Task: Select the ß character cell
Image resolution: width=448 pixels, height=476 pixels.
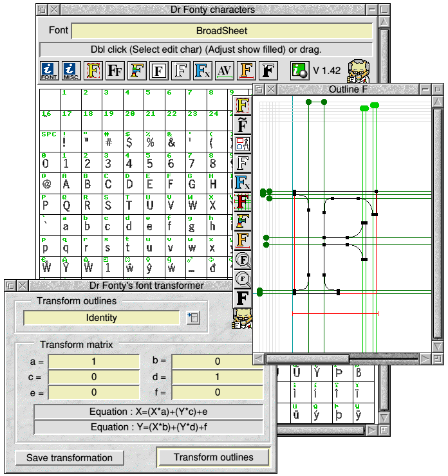Action: 363,373
